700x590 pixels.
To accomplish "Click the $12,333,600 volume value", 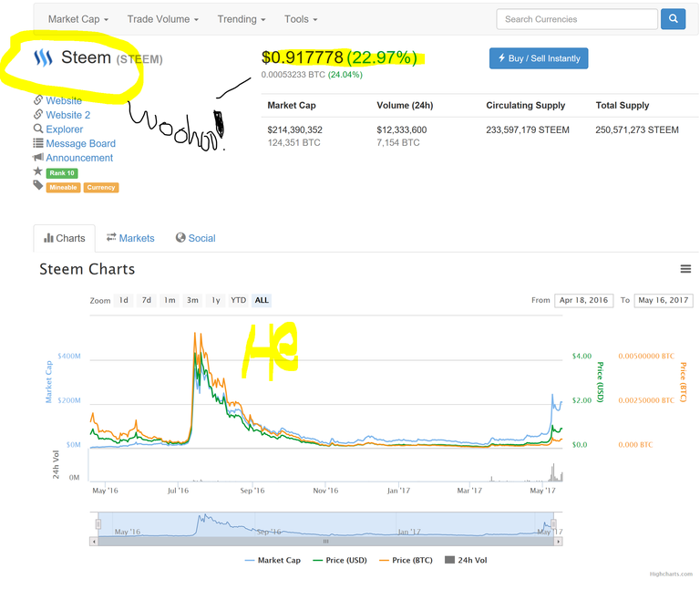I will [402, 130].
